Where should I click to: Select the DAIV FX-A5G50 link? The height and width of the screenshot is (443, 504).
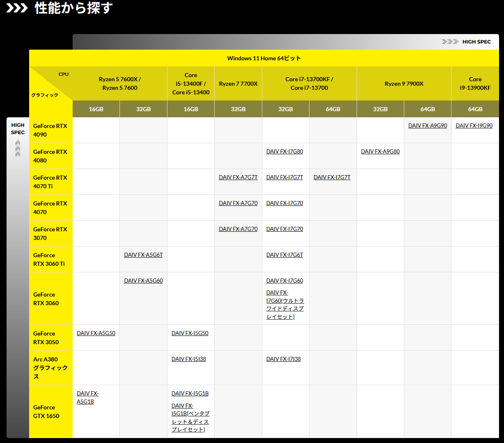[96, 333]
